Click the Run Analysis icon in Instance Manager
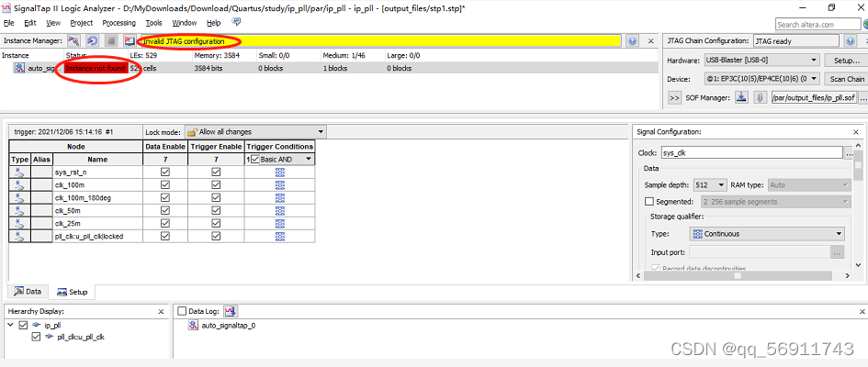 73,41
